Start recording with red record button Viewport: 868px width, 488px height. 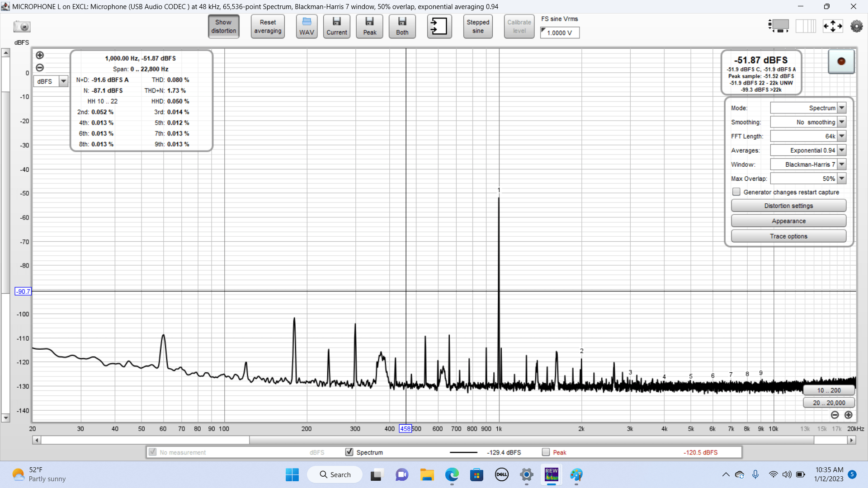(x=841, y=61)
